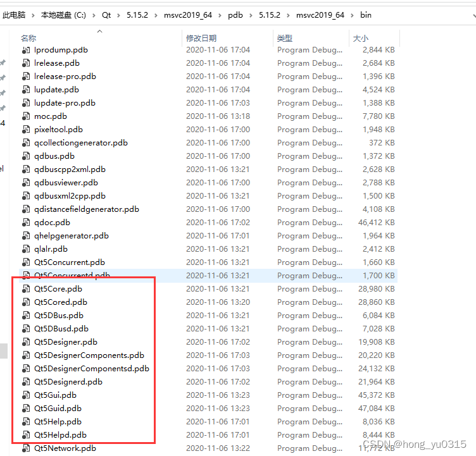Screen dimensions: 476x456
Task: Click the file icon beside qdoc.pdb
Action: click(x=26, y=223)
